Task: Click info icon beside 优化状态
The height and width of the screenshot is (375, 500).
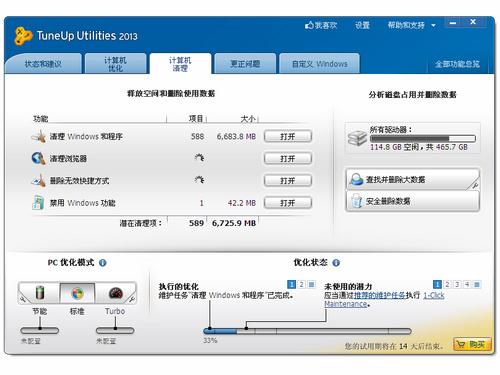Action: (x=336, y=263)
